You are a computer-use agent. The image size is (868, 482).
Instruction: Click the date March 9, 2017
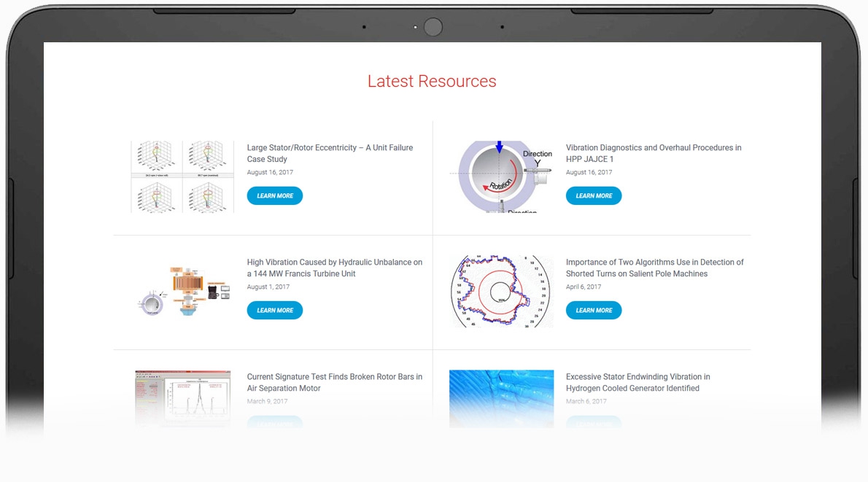click(268, 401)
